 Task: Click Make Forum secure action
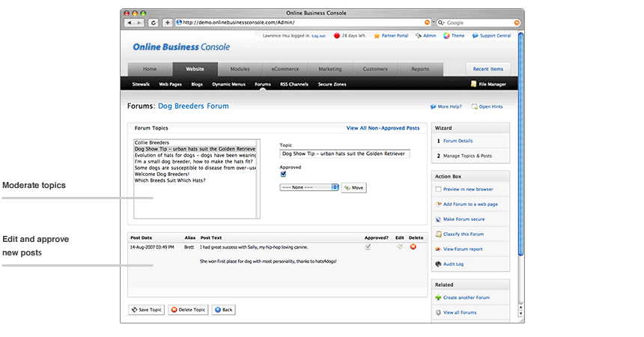(464, 219)
